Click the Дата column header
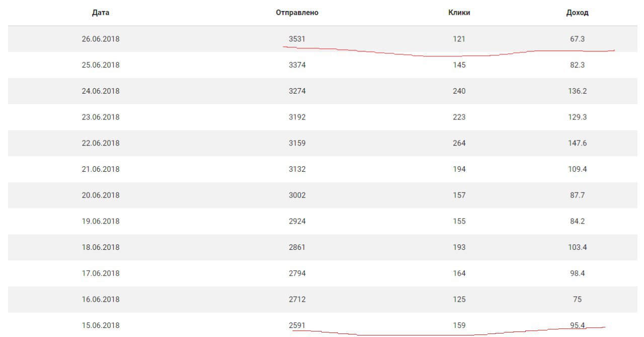Image resolution: width=644 pixels, height=337 pixels. 101,13
